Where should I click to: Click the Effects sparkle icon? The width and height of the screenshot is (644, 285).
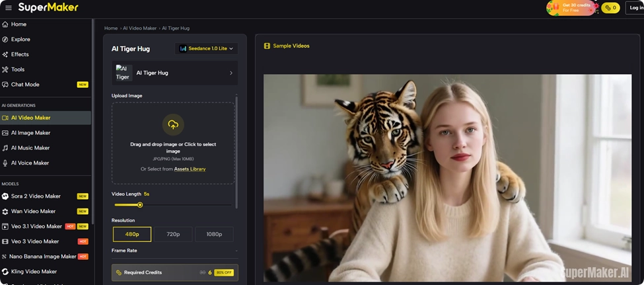(5, 54)
